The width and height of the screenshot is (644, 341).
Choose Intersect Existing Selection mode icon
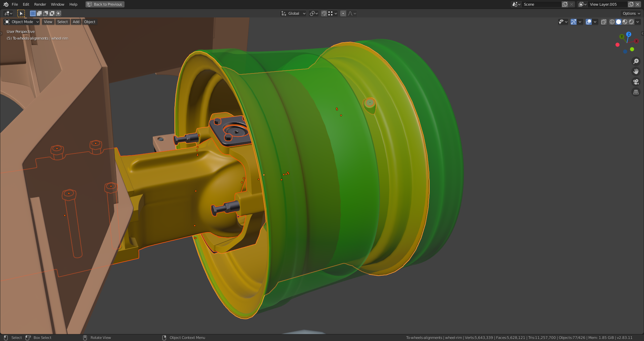point(58,13)
